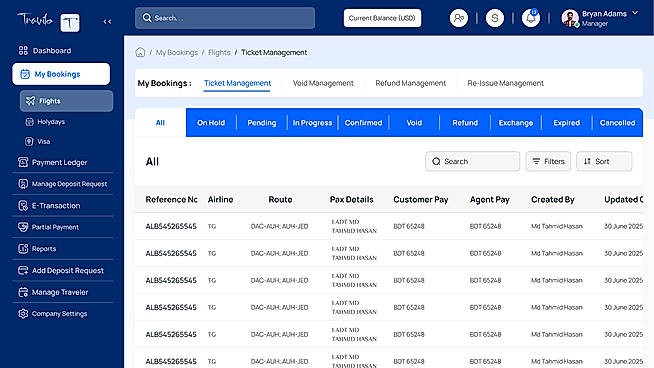Click the Payment Ledger icon
Viewport: 654px width, 368px height.
point(23,162)
